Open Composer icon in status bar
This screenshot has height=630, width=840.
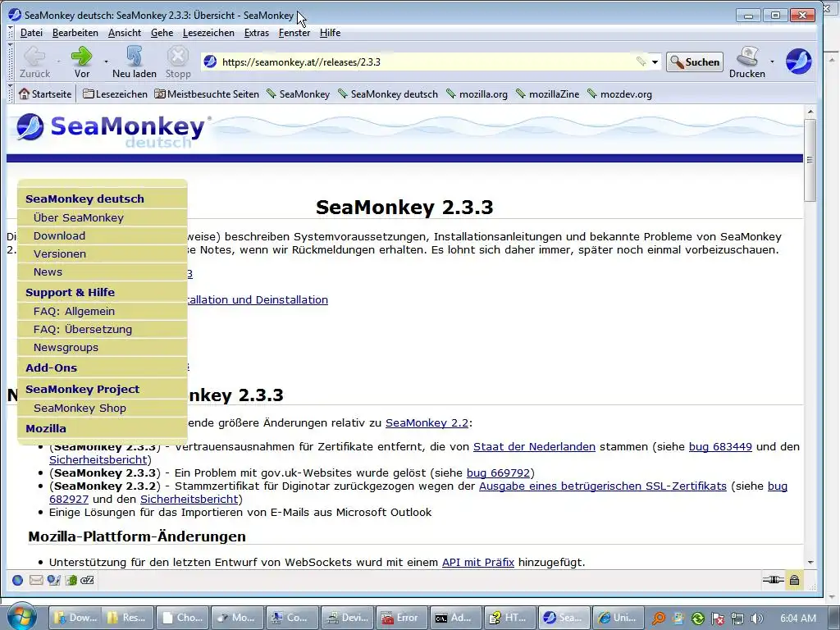[53, 580]
